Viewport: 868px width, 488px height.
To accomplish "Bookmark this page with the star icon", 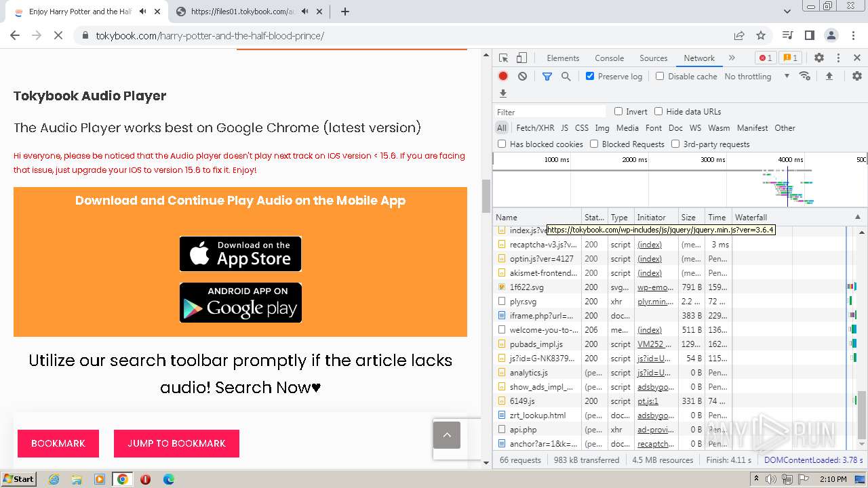I will coord(761,35).
